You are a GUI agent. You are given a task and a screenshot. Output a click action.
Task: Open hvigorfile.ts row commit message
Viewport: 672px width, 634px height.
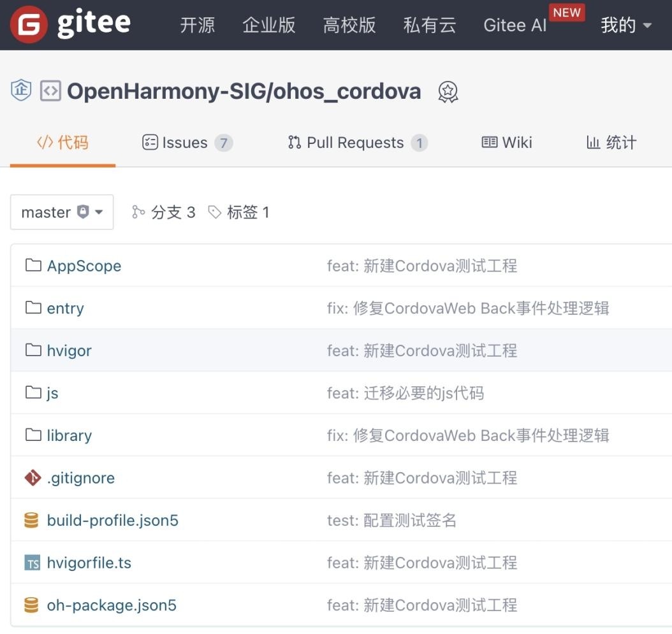coord(422,563)
